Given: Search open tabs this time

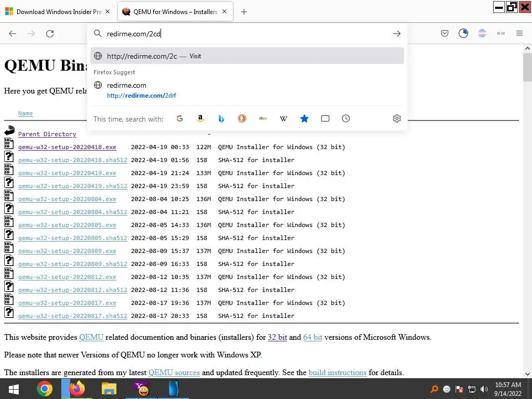Looking at the screenshot, I should point(325,118).
